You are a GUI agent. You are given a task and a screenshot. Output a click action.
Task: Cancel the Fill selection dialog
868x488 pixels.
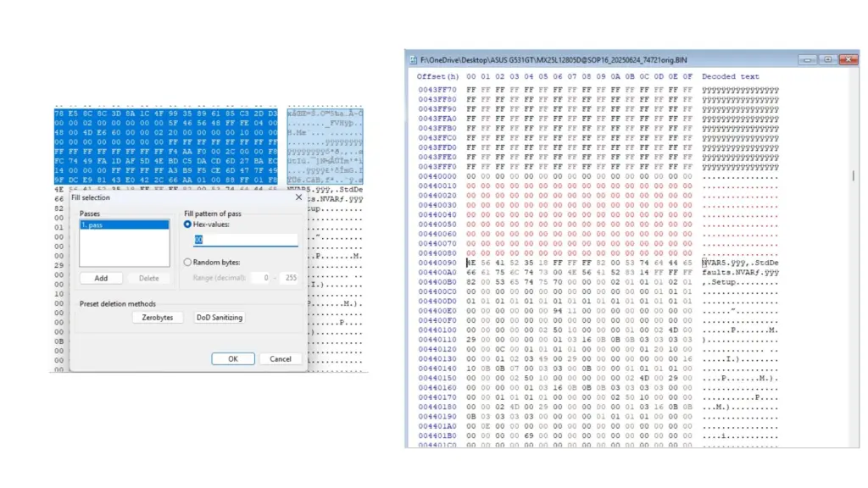click(x=280, y=359)
